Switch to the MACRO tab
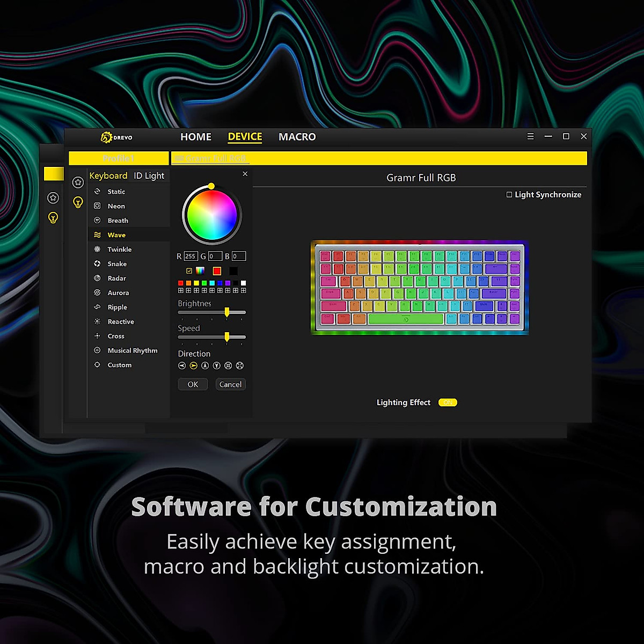The height and width of the screenshot is (644, 644). click(x=297, y=137)
